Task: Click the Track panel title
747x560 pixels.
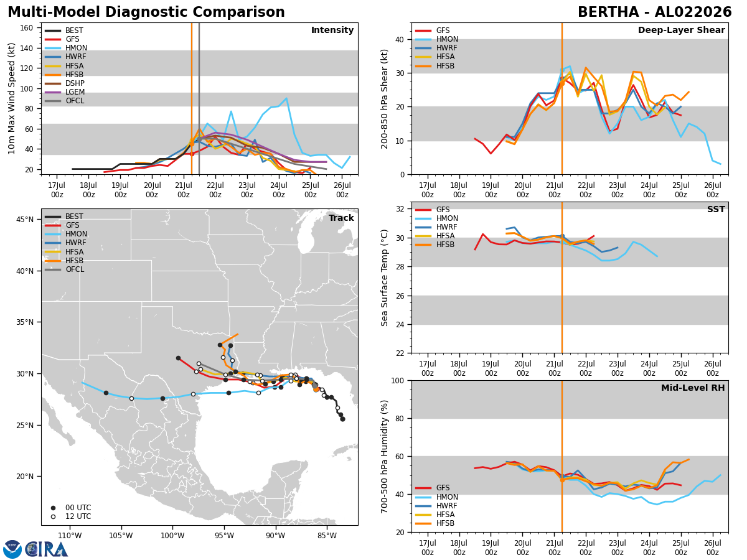Action: coord(341,218)
